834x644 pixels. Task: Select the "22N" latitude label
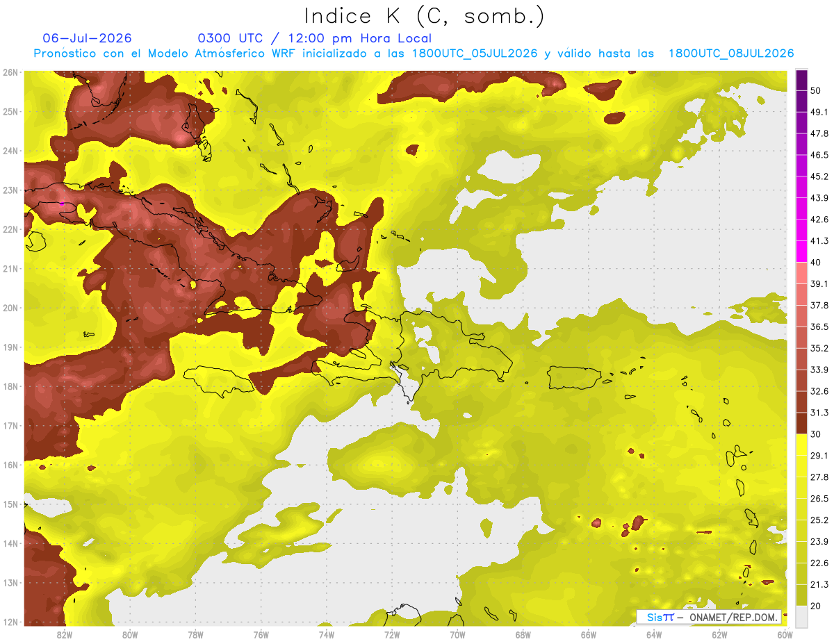click(x=10, y=229)
